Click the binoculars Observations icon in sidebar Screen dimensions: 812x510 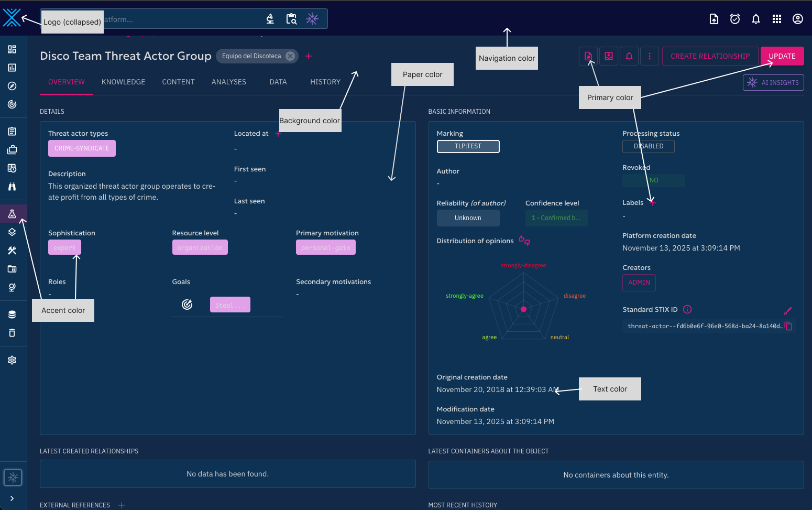(12, 187)
